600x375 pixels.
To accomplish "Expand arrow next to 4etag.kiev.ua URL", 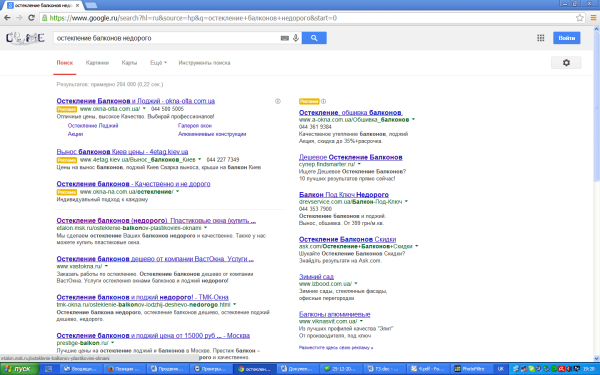I will click(x=199, y=160).
